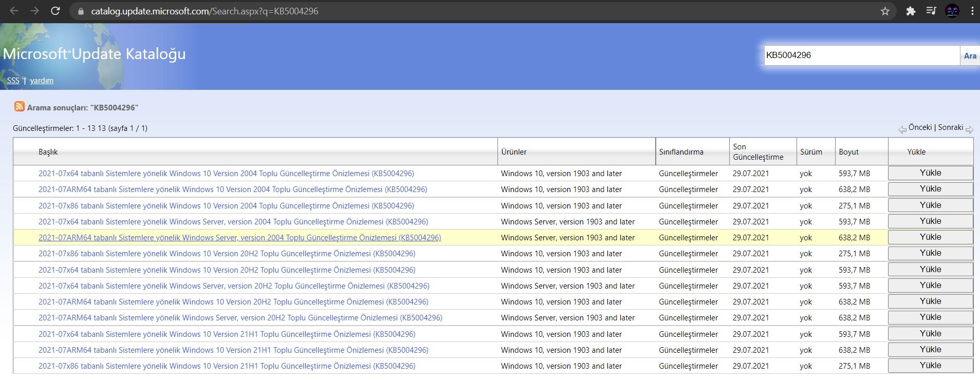Image resolution: width=980 pixels, height=381 pixels.
Task: Open the ARM64 Windows Server version 20H2 link
Action: point(241,318)
